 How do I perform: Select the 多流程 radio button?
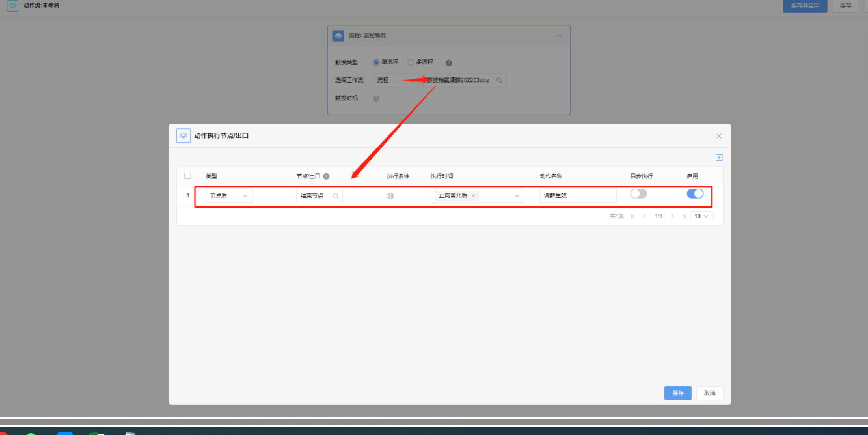(x=411, y=63)
